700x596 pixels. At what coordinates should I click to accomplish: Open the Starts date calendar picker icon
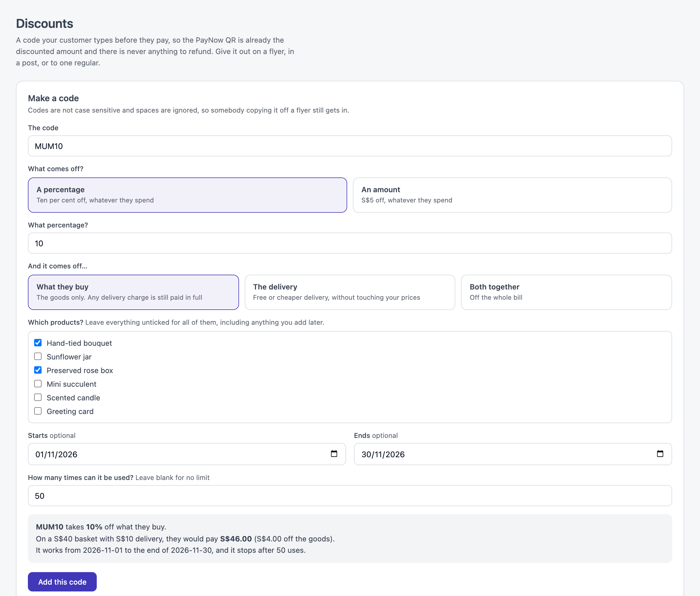tap(334, 454)
